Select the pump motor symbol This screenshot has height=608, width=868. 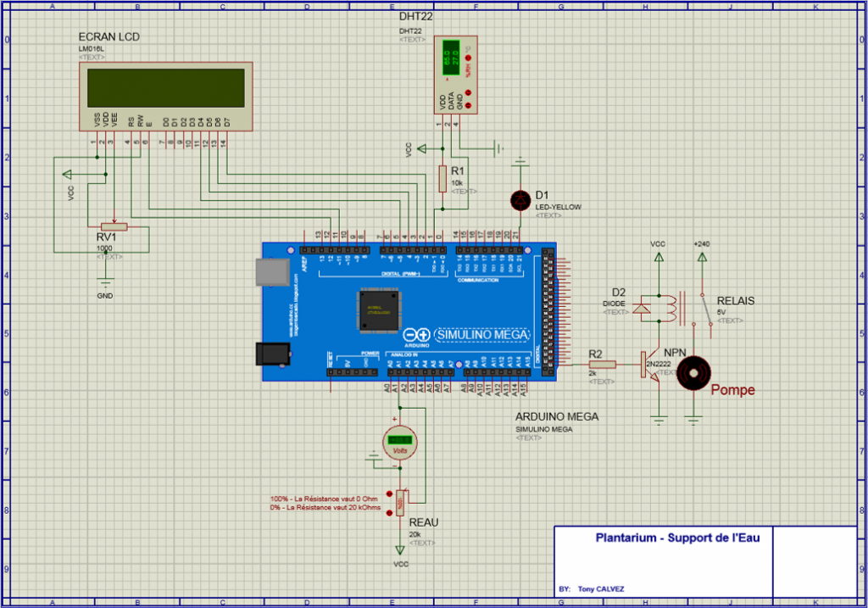pos(693,373)
